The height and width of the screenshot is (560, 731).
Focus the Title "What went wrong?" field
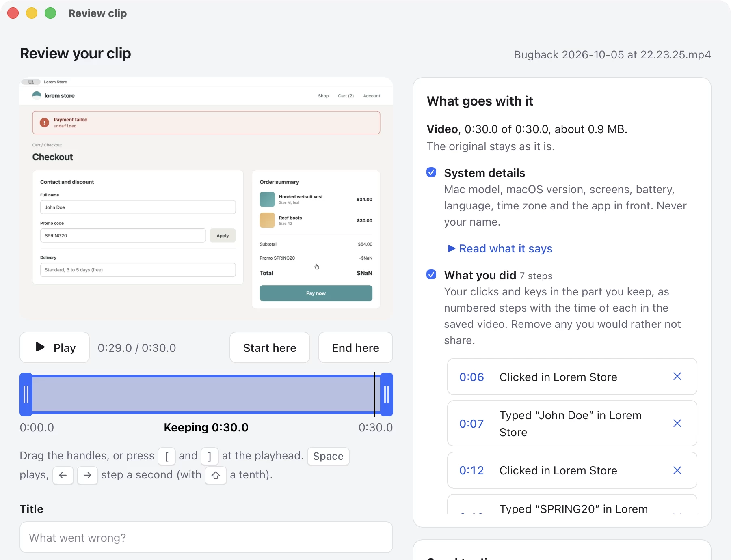pyautogui.click(x=206, y=538)
